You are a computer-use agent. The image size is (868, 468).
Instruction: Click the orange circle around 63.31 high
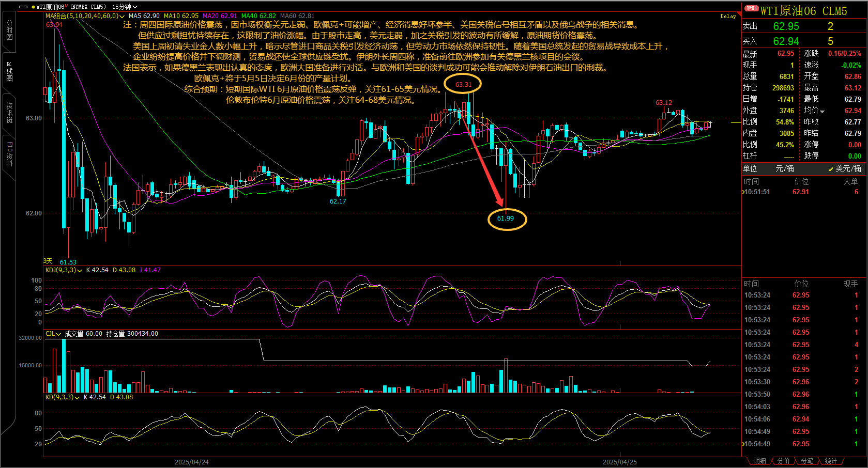click(463, 84)
